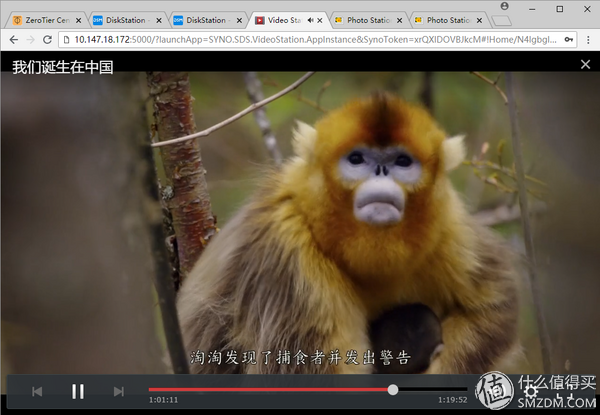View site information page icon

point(67,40)
